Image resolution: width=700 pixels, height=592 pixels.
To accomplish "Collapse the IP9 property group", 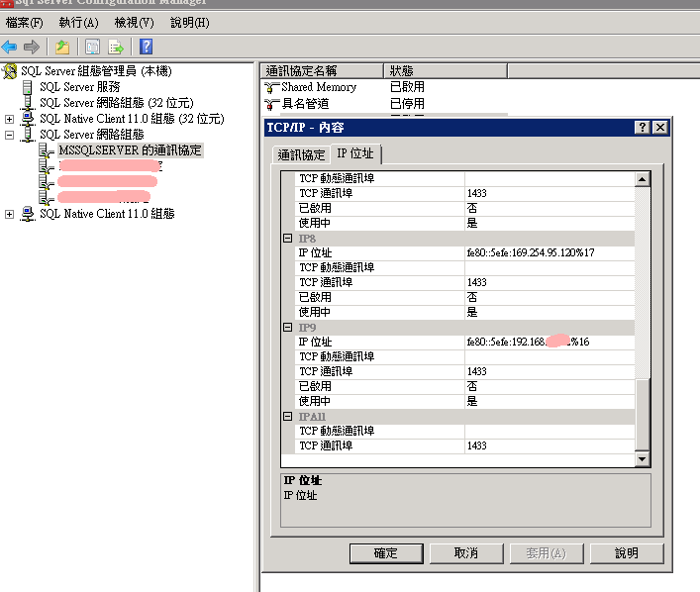I will pyautogui.click(x=288, y=328).
